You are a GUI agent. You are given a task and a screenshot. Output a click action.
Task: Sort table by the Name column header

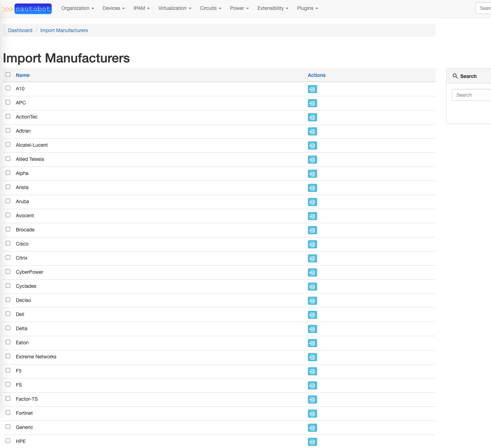23,75
